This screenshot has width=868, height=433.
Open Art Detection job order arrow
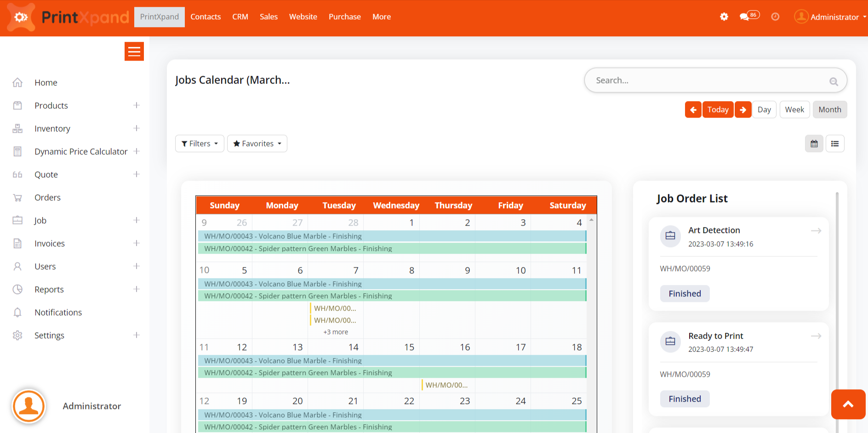tap(816, 231)
